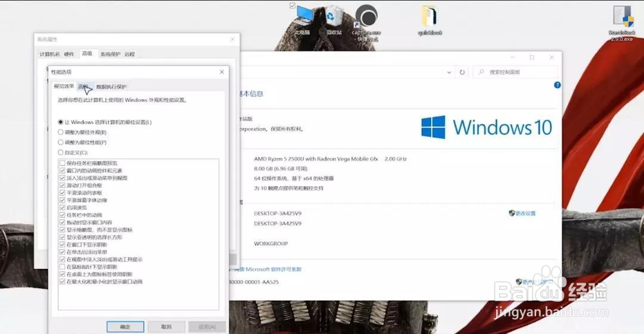Expand the control panel address bar dropdown arrow
644x334 pixels.
[449, 72]
